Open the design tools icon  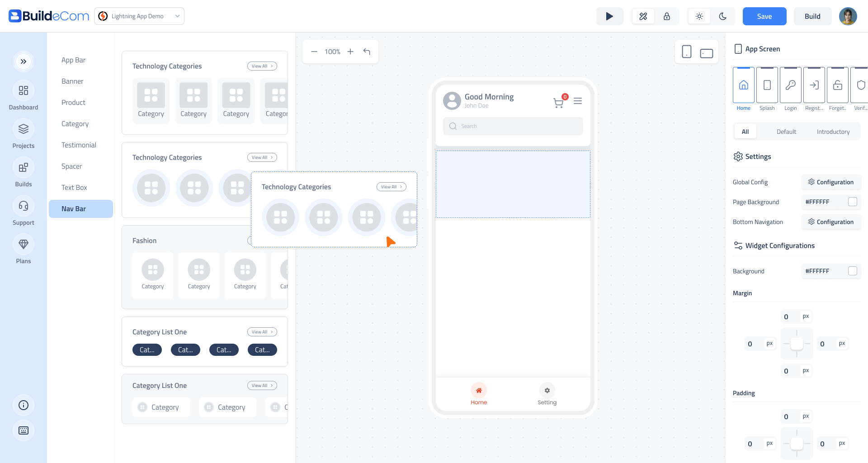(x=643, y=16)
